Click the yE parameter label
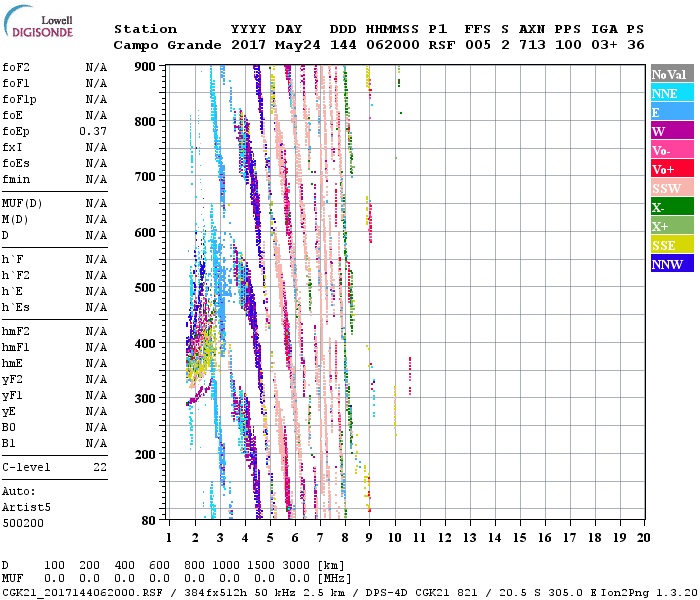The width and height of the screenshot is (700, 600). tap(9, 412)
